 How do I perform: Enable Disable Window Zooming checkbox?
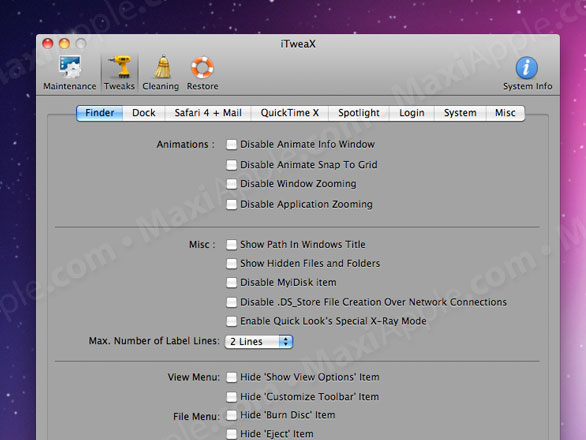coord(231,184)
